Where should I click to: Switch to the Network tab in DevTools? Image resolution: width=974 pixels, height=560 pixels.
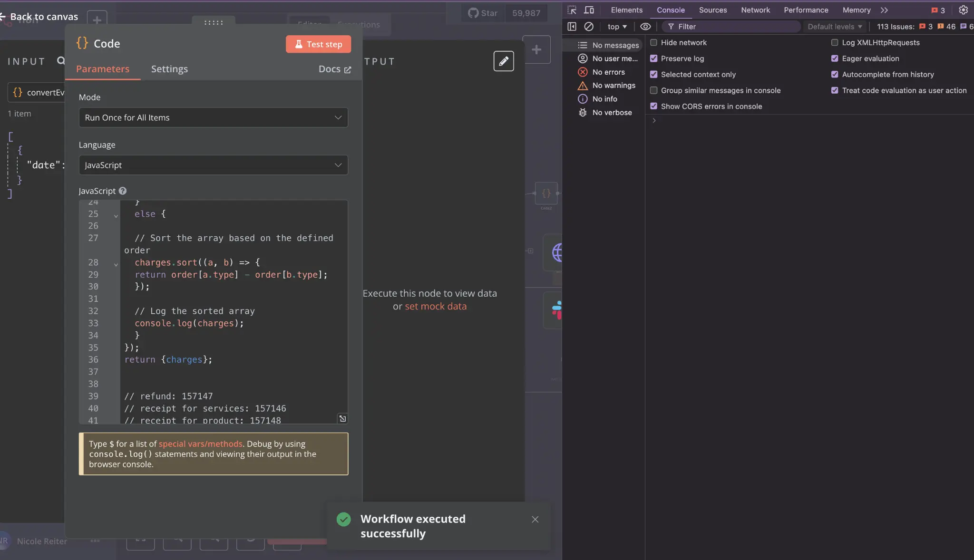tap(755, 10)
